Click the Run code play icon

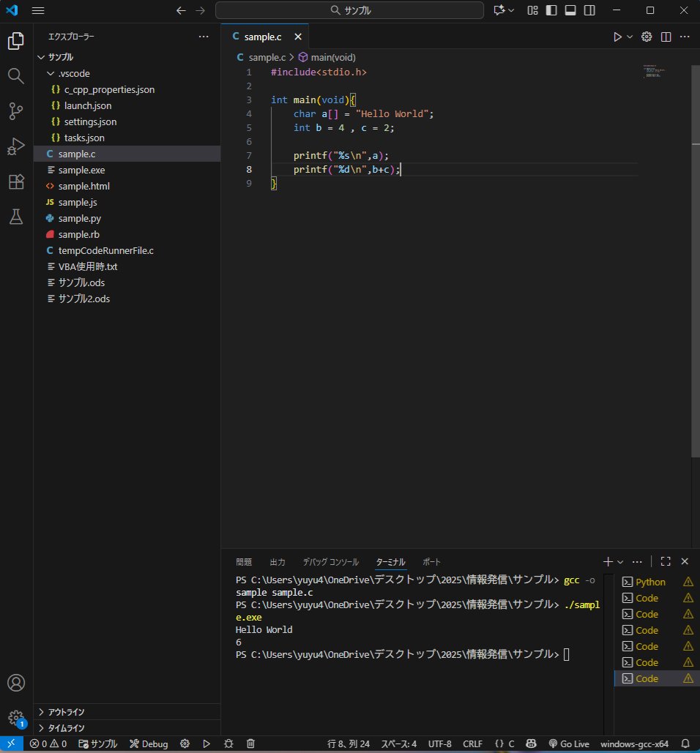[x=617, y=37]
